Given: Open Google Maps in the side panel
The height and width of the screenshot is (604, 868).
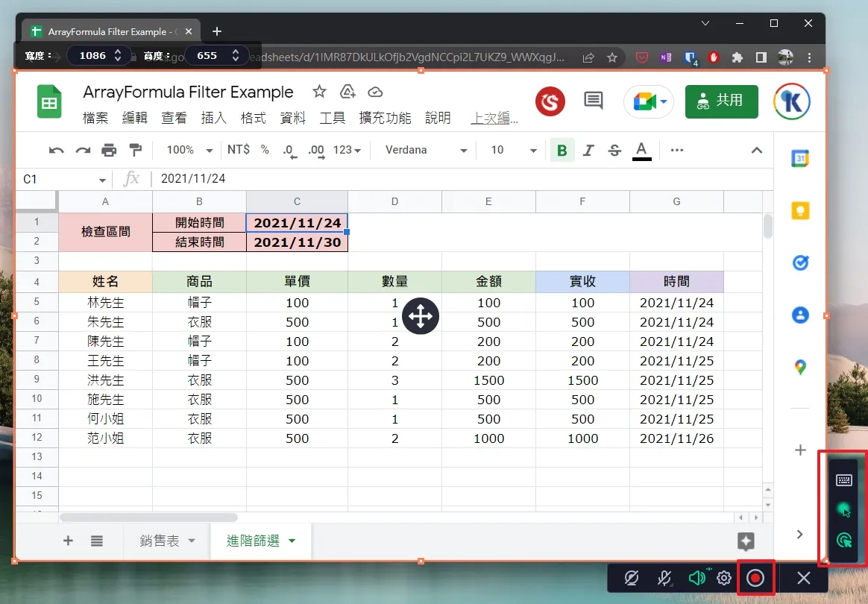Looking at the screenshot, I should pos(800,367).
